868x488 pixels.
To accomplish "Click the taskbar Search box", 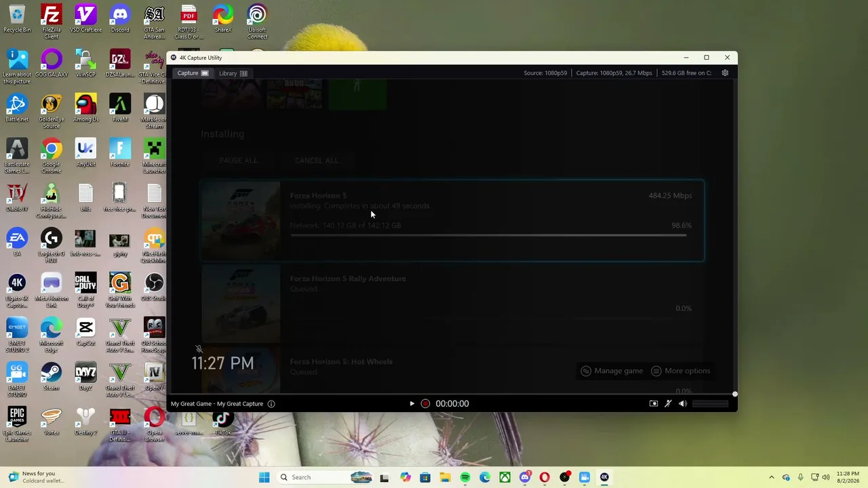I will [326, 477].
